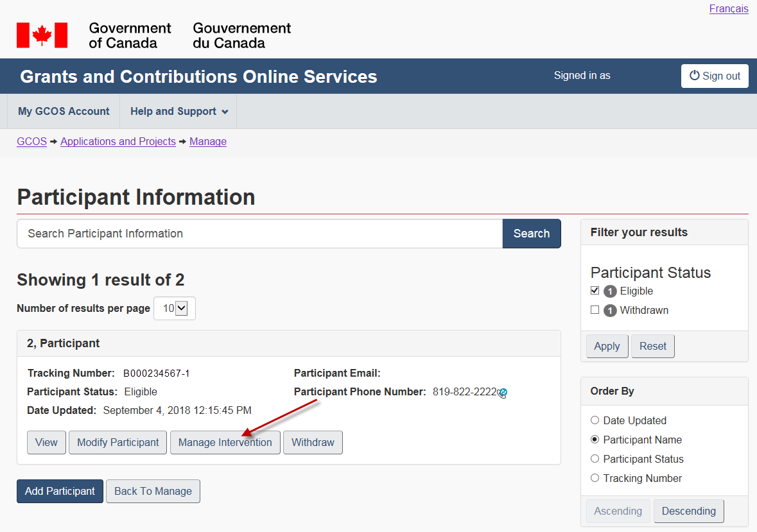Expand the Help and Support menu

tap(178, 112)
